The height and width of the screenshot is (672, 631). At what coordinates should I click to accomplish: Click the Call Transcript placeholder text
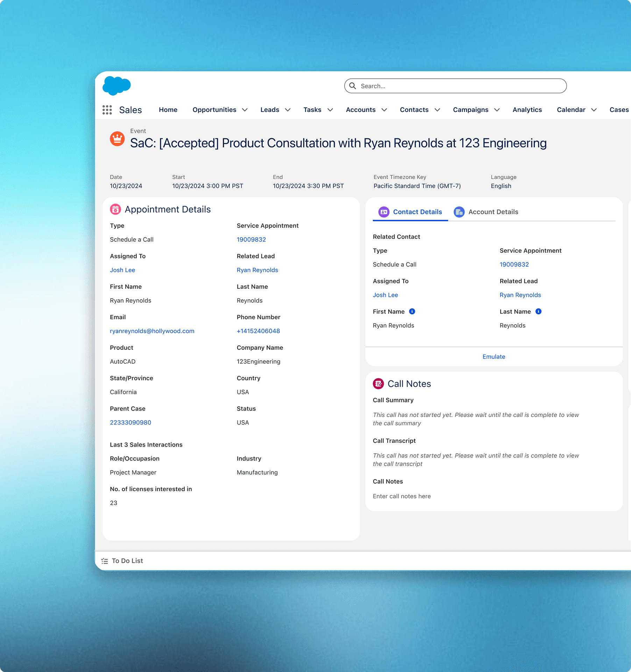point(476,460)
